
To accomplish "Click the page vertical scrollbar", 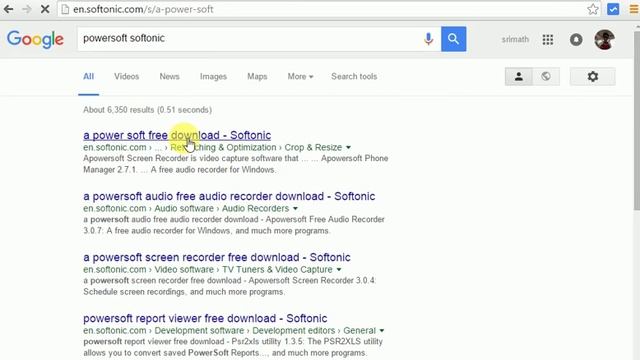I will pyautogui.click(x=636, y=122).
